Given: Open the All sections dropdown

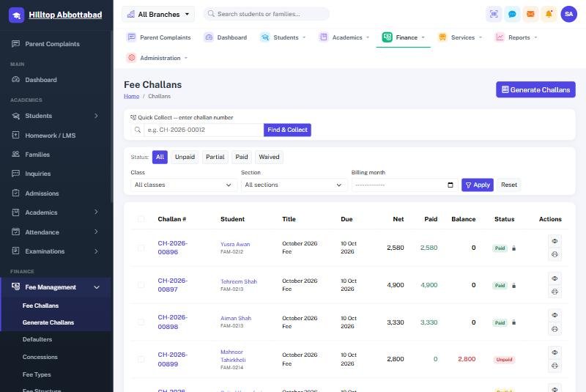Looking at the screenshot, I should click(x=294, y=185).
